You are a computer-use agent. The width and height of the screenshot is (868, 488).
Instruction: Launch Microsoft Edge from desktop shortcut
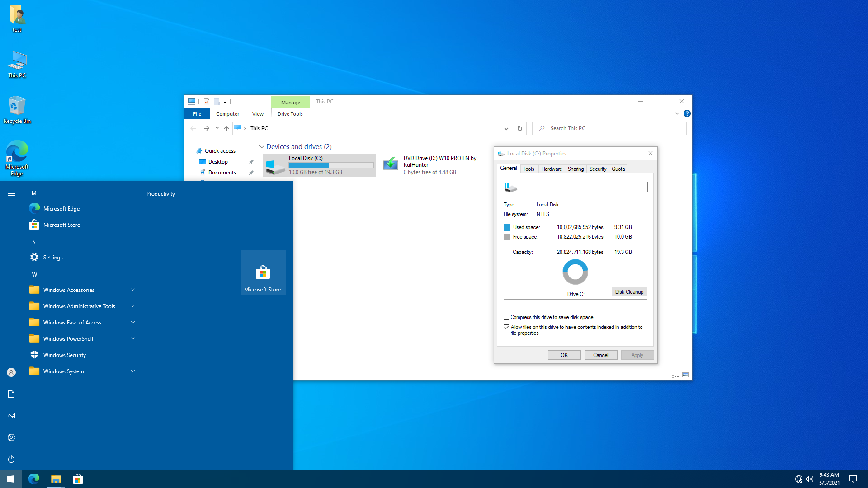[x=17, y=158]
